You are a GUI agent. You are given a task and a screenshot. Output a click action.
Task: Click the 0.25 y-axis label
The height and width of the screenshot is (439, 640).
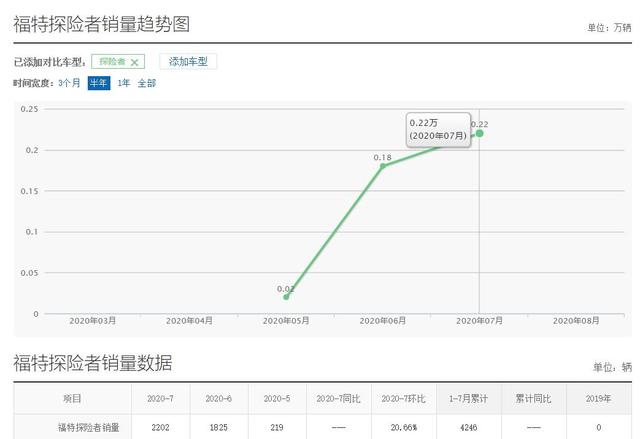click(x=29, y=109)
